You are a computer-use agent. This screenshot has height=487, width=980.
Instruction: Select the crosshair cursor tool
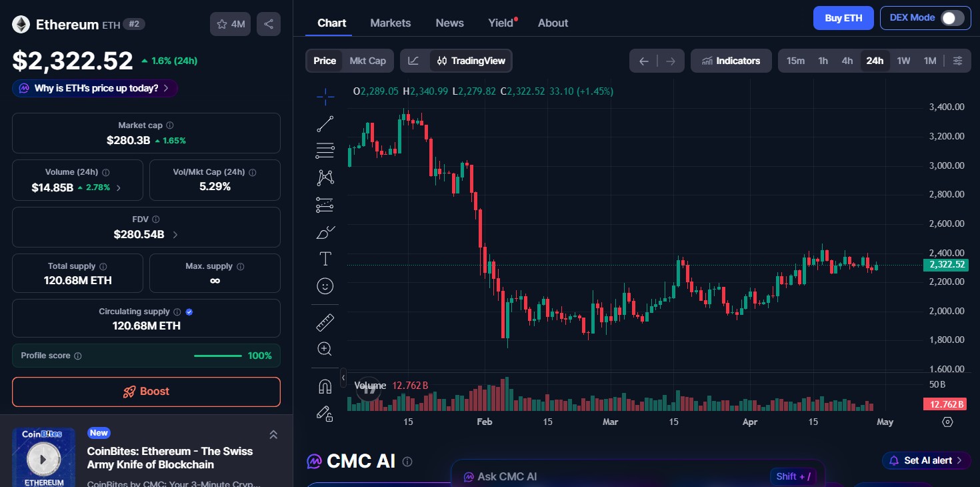point(325,96)
